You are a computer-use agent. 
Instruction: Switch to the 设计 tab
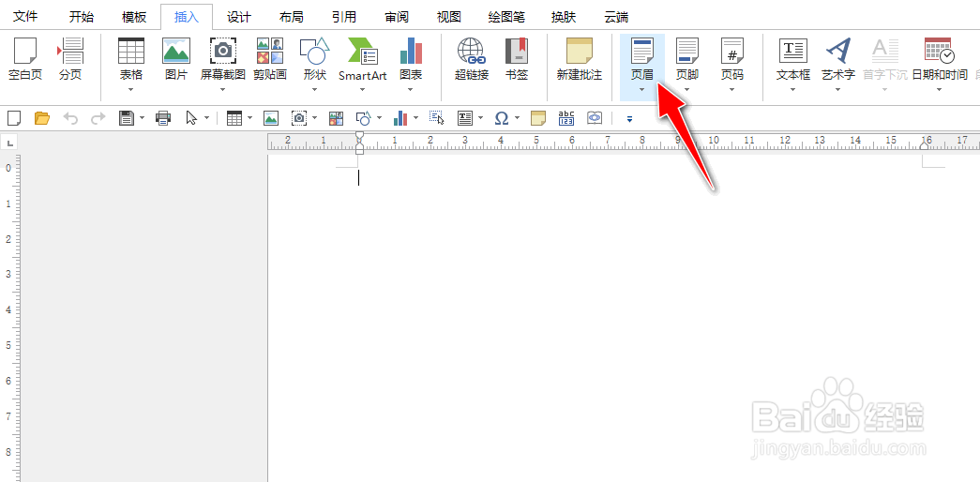coord(239,17)
